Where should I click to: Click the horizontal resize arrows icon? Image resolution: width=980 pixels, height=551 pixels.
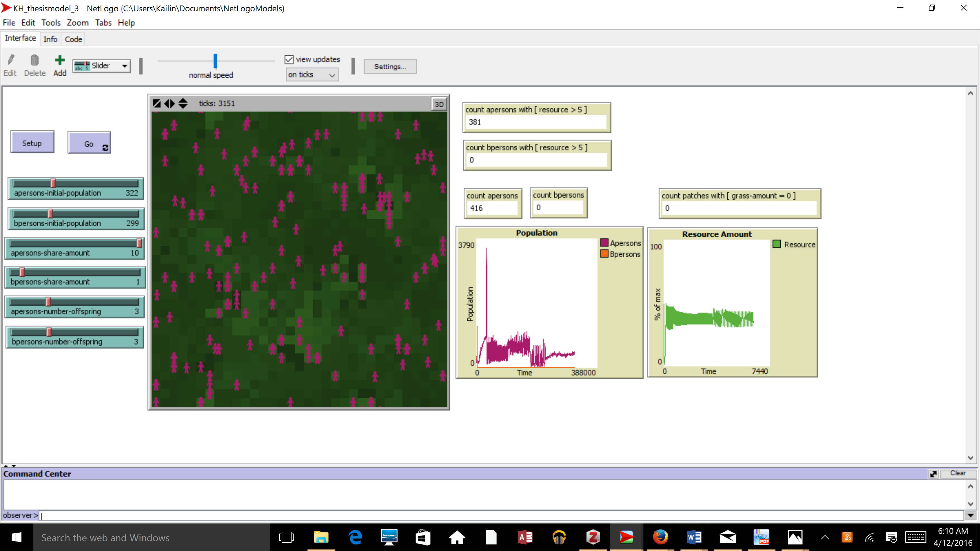click(170, 103)
